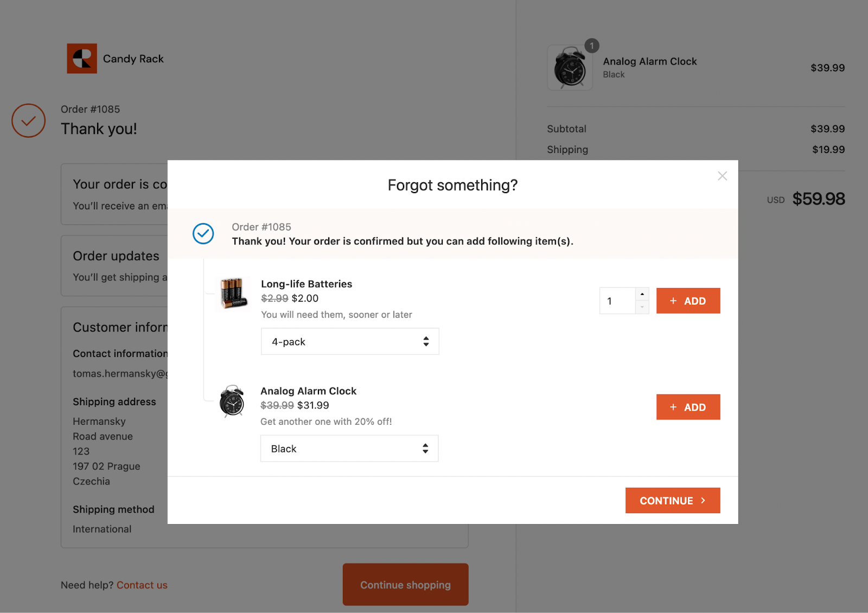Open the Black color dropdown
Viewport: 868px width, 613px height.
[x=349, y=449]
